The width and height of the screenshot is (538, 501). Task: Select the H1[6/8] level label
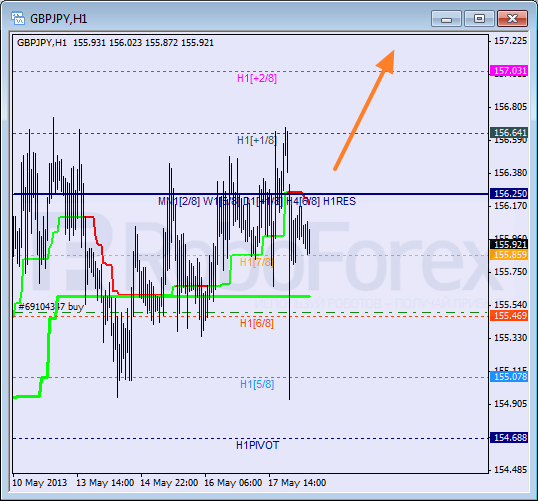coord(257,323)
